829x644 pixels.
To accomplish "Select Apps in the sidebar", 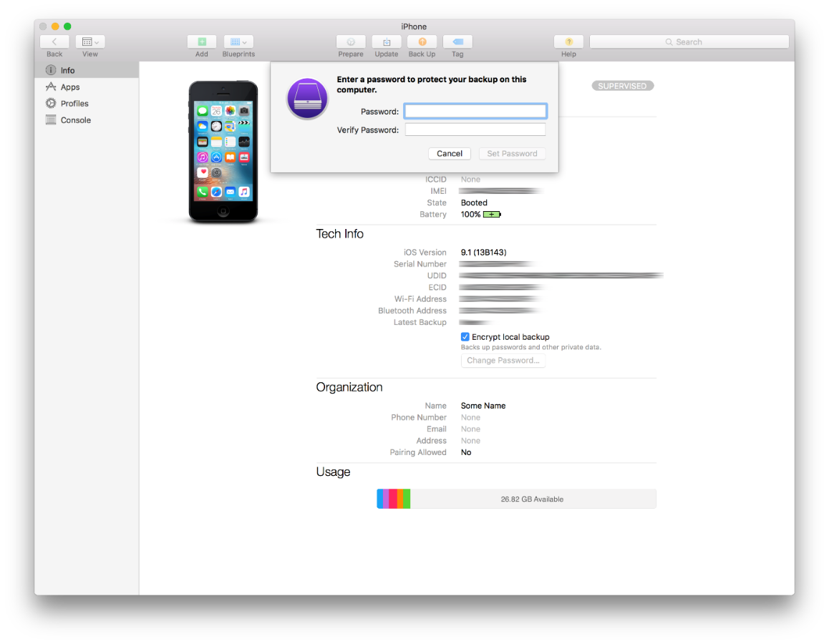I will pos(70,87).
